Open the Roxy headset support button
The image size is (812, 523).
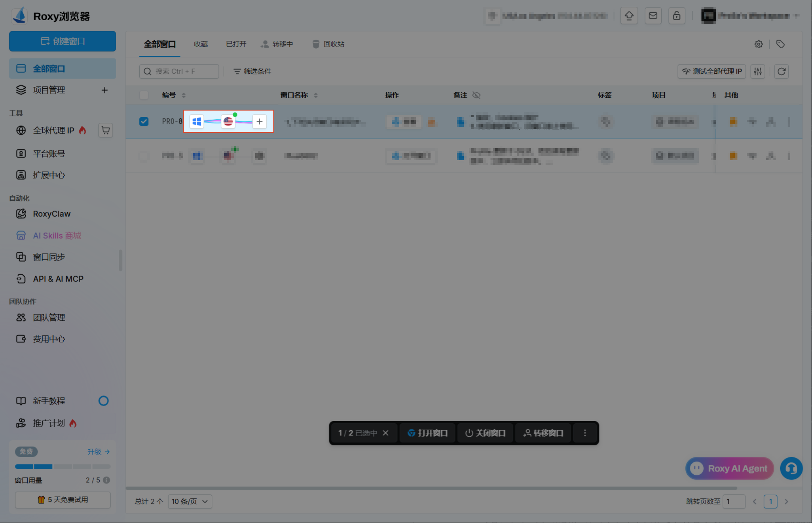[791, 468]
